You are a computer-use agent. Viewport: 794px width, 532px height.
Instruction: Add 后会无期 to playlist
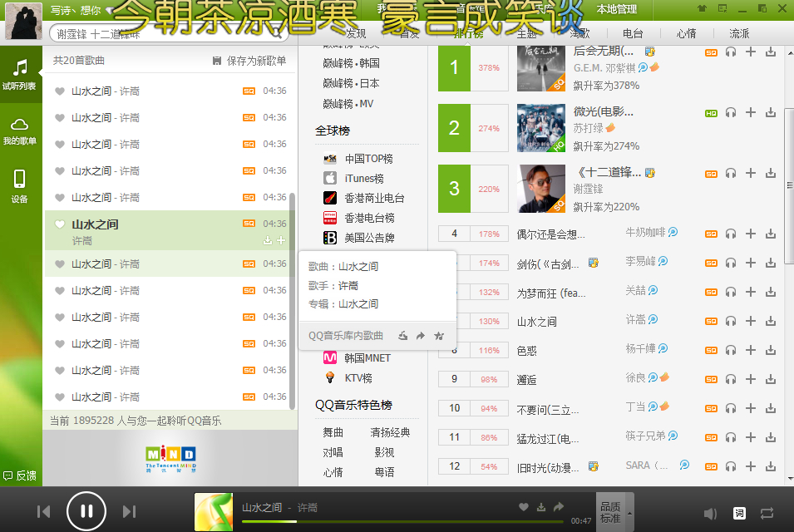751,52
